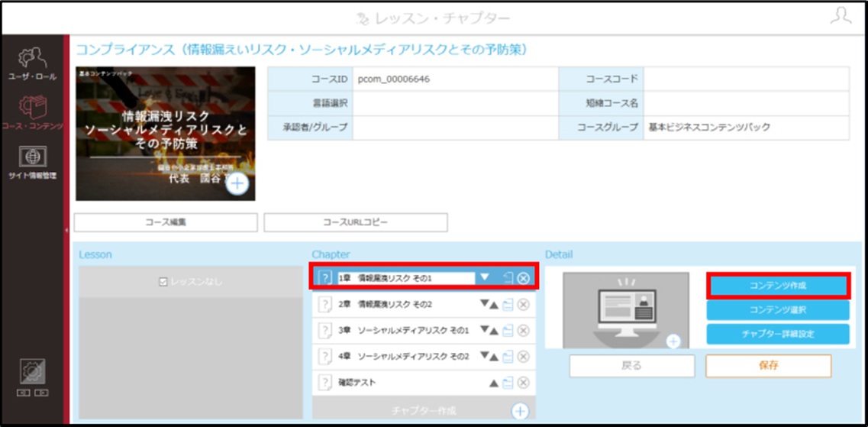Collapse the sidebar with the small arrow
Screen dimensions: 868x427
(x=67, y=230)
